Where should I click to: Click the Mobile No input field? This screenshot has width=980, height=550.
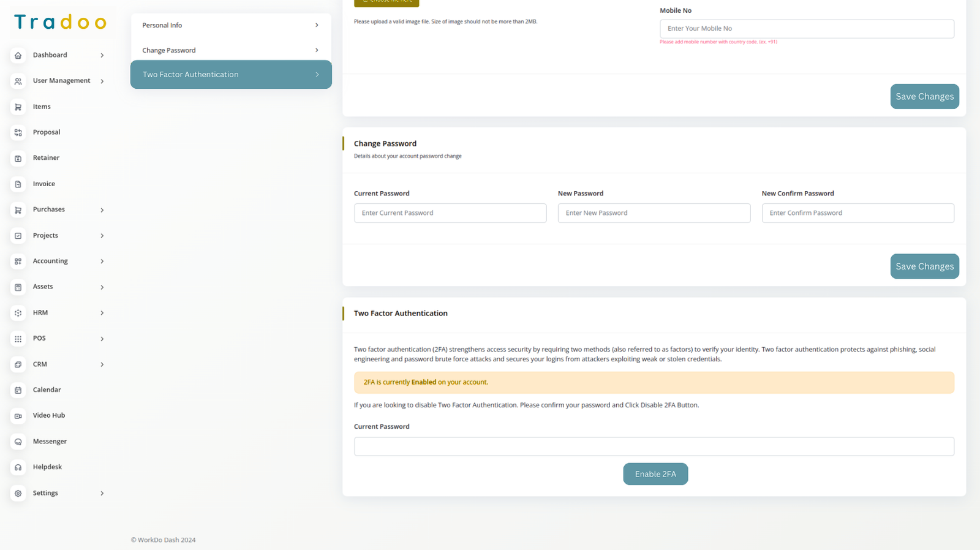click(806, 29)
